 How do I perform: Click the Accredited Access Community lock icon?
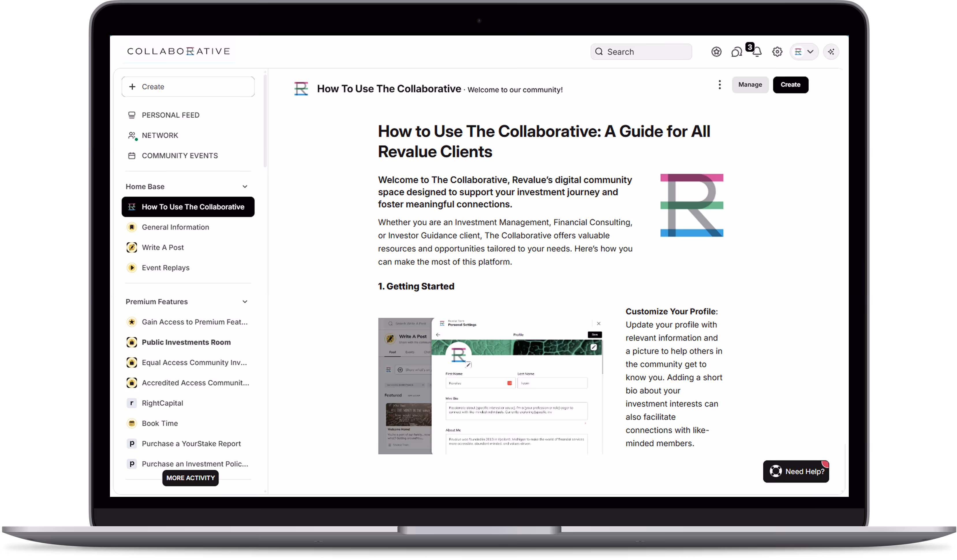[132, 383]
